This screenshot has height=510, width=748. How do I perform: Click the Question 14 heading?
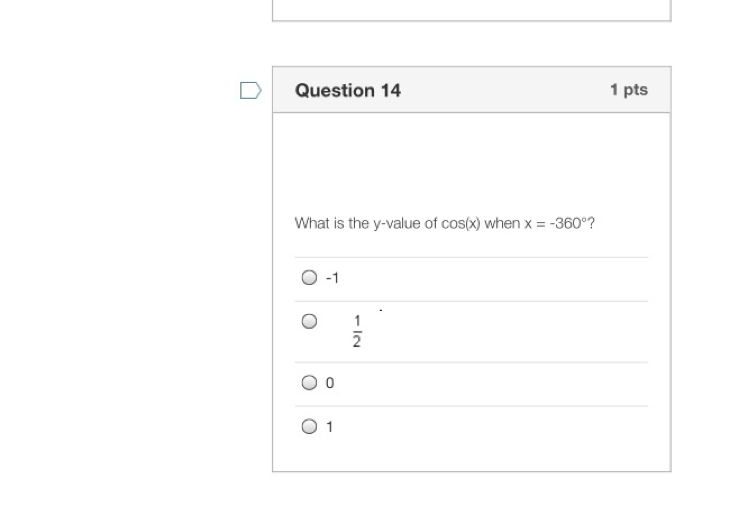point(348,90)
